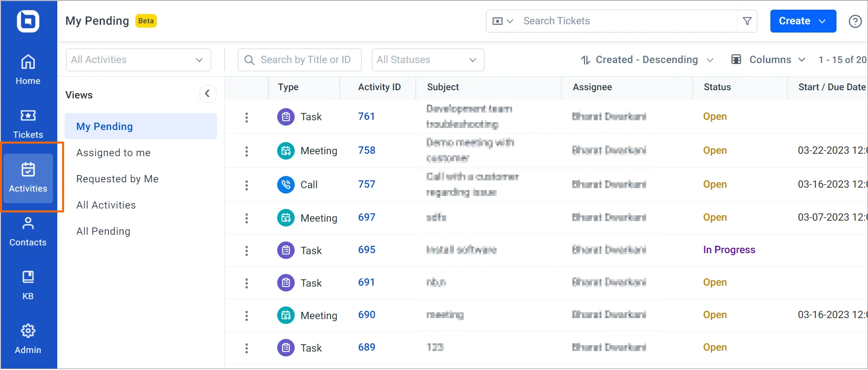Select the Assigned to me view
Screen dimensions: 868x370
pyautogui.click(x=113, y=153)
